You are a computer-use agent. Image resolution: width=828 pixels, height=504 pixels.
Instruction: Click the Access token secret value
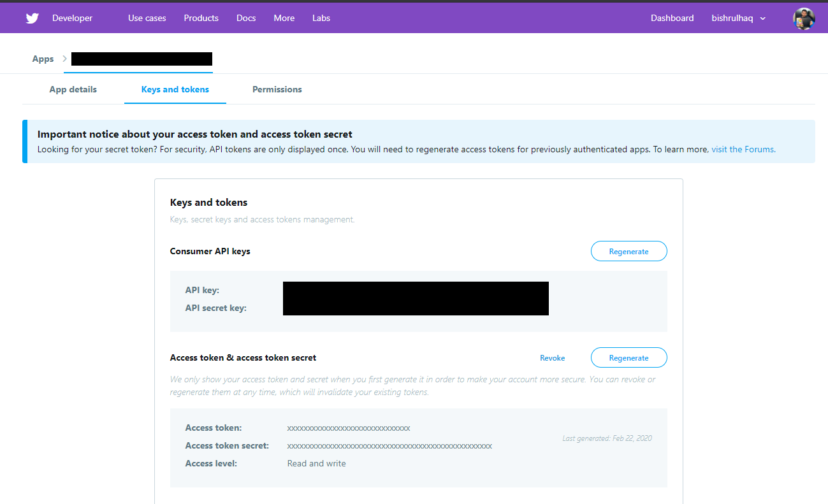[x=389, y=445]
